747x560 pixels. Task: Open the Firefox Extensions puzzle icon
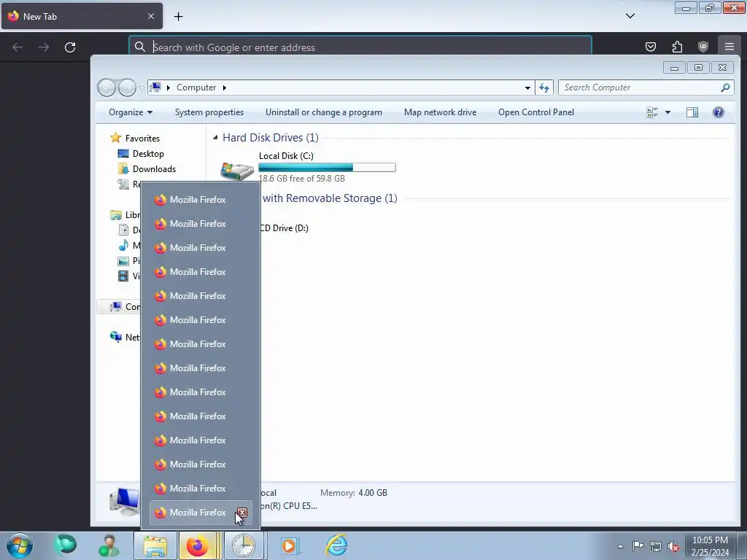pos(677,47)
